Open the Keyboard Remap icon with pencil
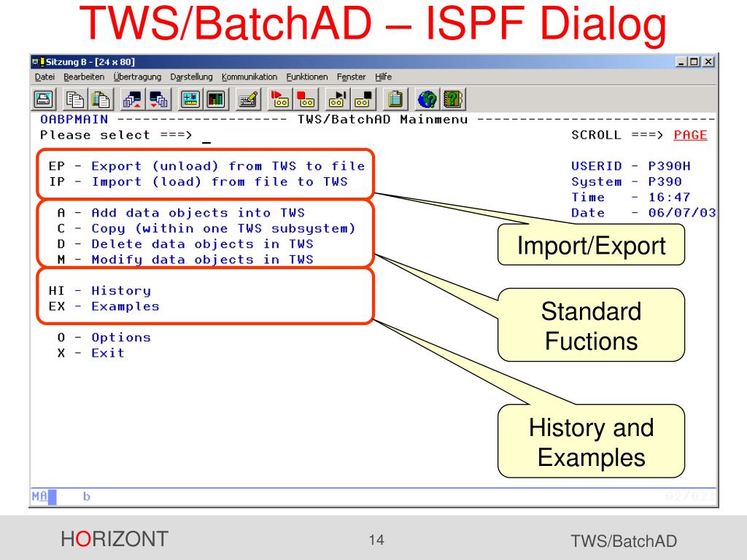747x560 pixels. click(x=248, y=99)
